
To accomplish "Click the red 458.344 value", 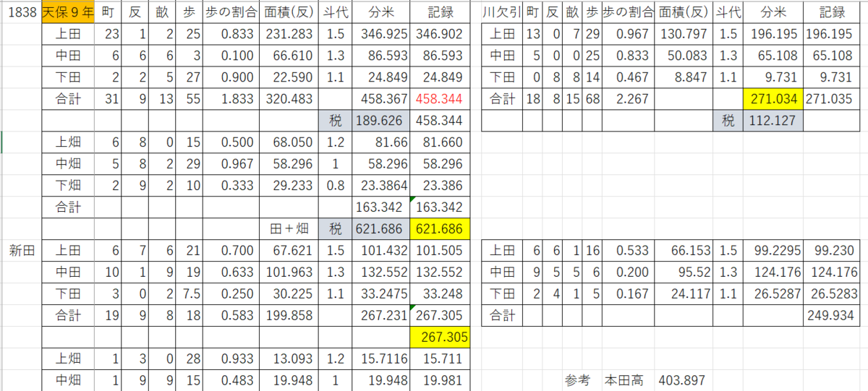I will (x=440, y=98).
